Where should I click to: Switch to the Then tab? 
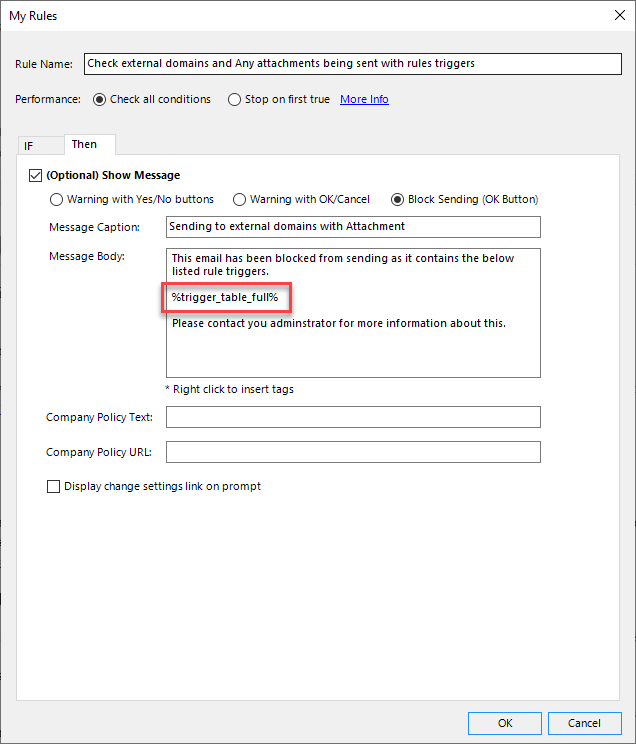coord(90,144)
